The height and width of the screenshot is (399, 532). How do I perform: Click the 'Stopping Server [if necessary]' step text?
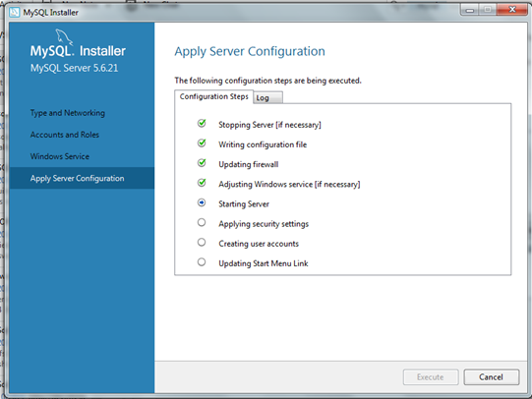pos(269,125)
